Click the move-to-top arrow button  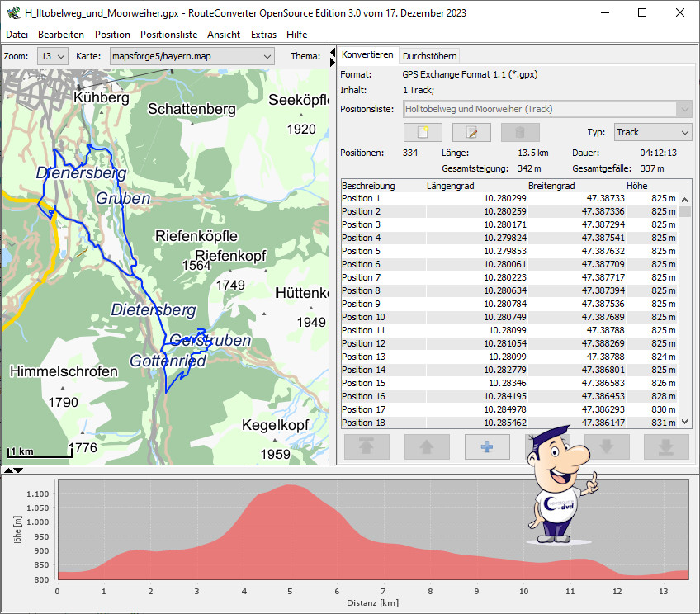point(367,446)
